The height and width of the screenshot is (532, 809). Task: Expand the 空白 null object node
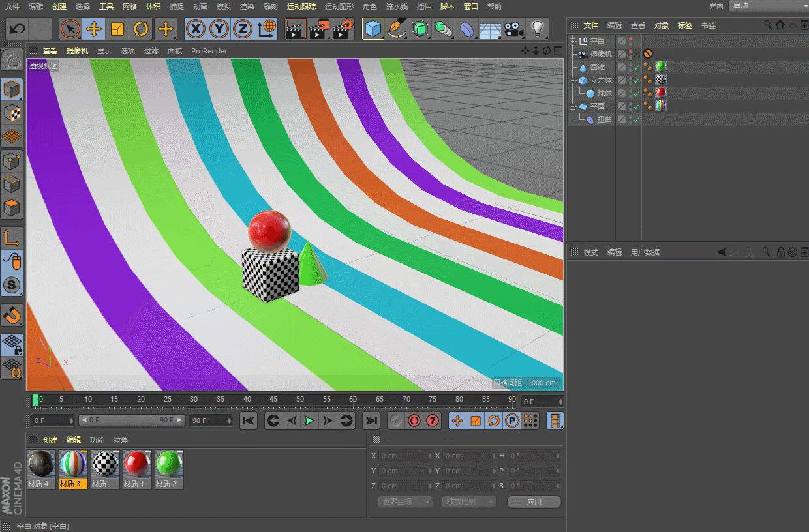pyautogui.click(x=573, y=41)
